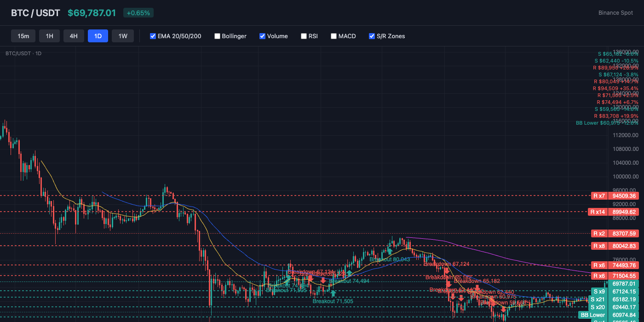Click the R $74,494 +6.7% legend entry

[617, 102]
